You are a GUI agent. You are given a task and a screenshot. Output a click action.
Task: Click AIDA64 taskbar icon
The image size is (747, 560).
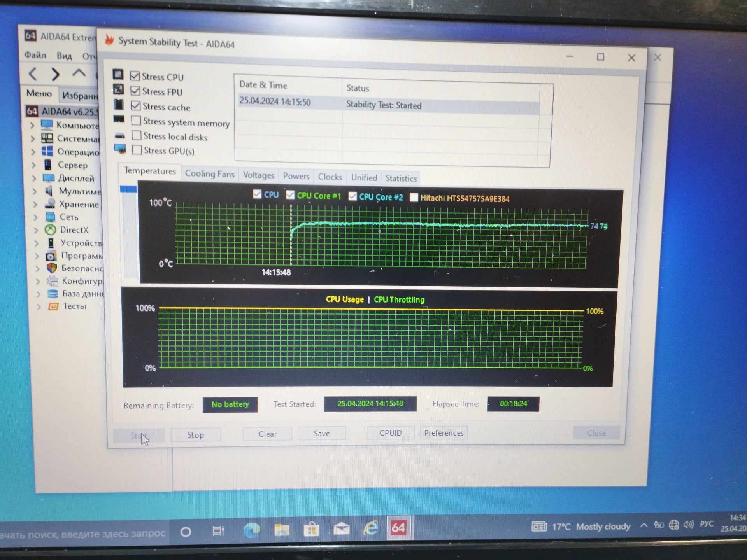pyautogui.click(x=399, y=528)
